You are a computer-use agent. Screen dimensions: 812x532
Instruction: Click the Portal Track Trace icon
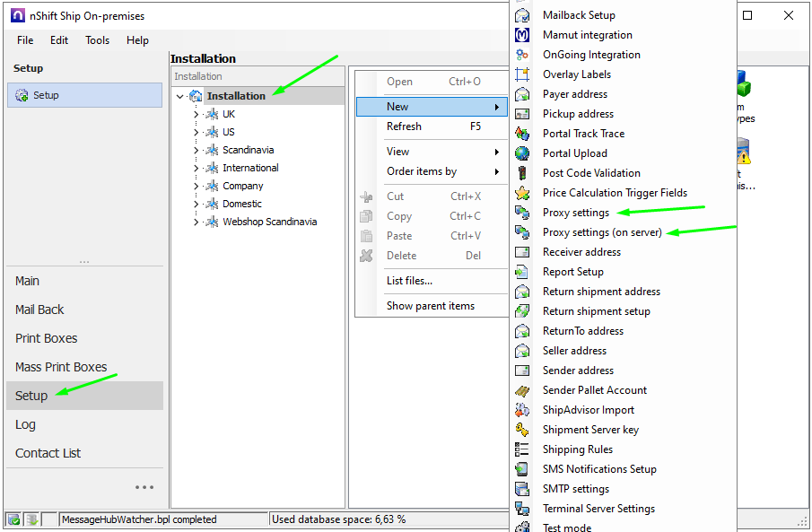tap(522, 134)
